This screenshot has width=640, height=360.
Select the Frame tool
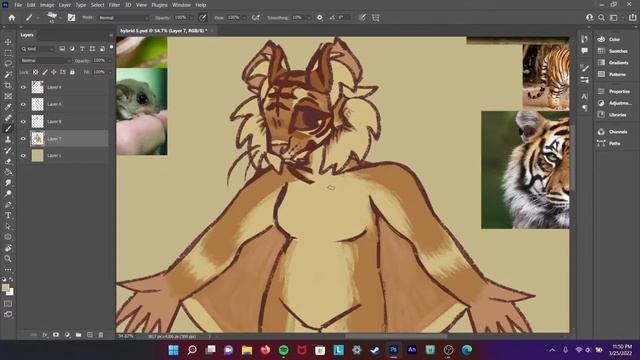pos(8,96)
